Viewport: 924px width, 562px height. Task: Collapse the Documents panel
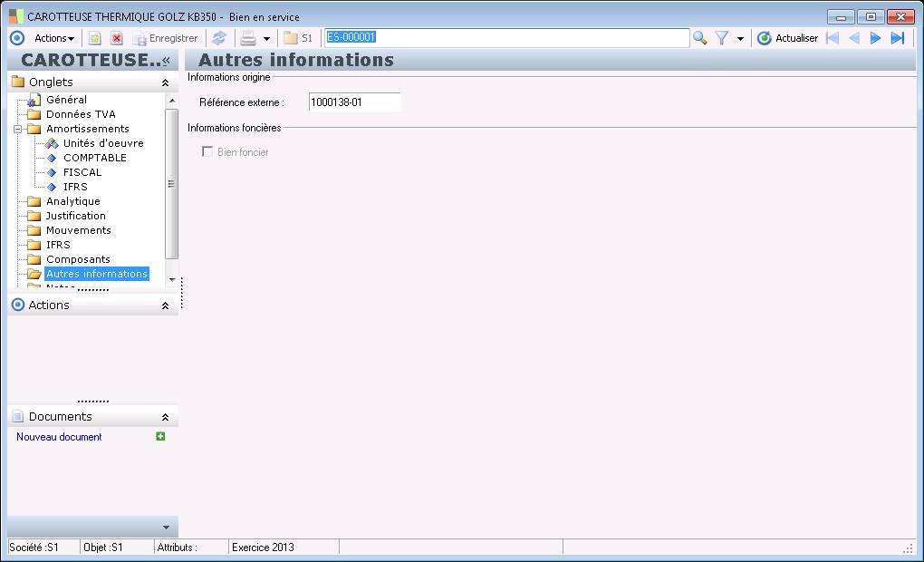[x=166, y=417]
